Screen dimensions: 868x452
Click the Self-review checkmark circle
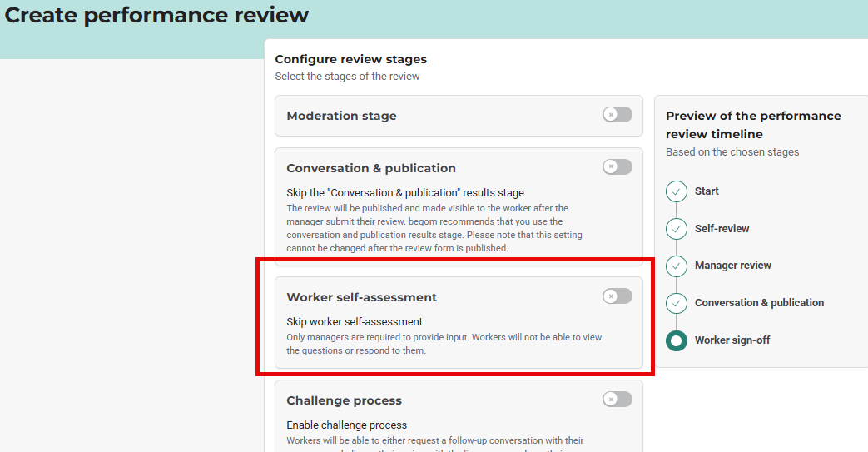[x=677, y=228]
